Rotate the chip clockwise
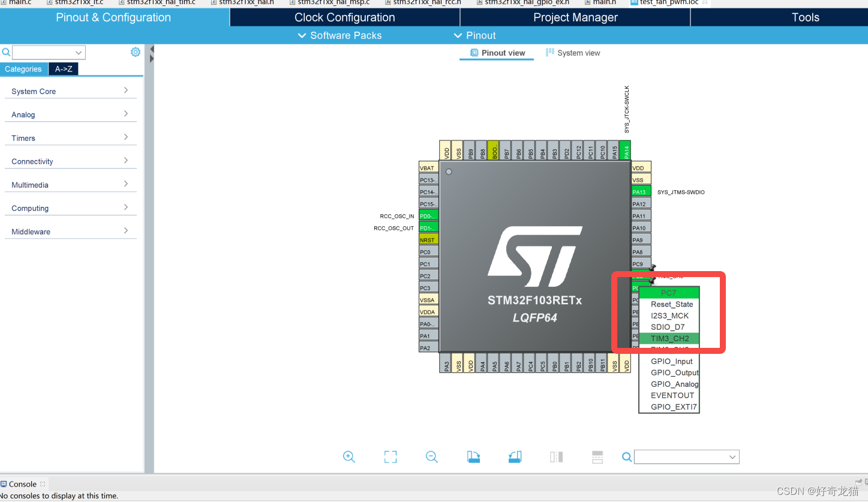This screenshot has height=502, width=868. [473, 456]
